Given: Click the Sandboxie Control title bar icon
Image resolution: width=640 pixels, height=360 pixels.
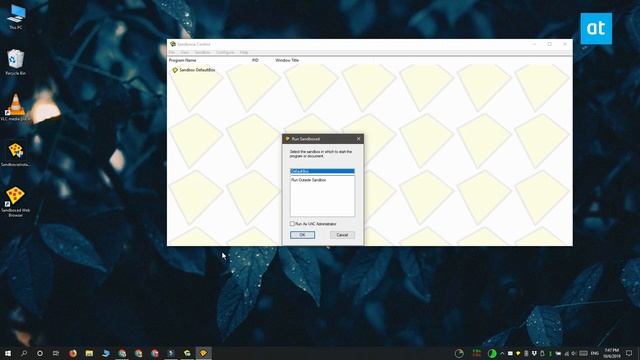Looking at the screenshot, I should (173, 44).
